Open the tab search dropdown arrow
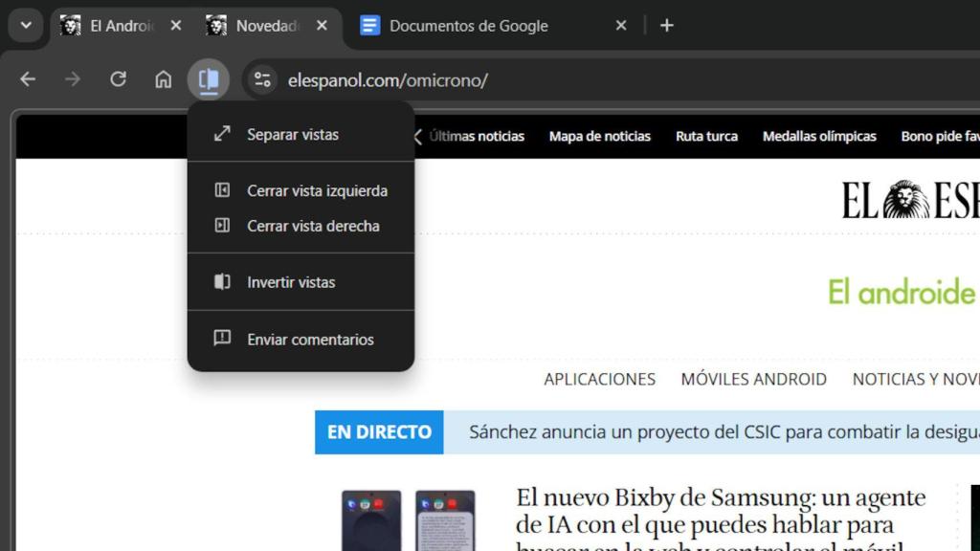The width and height of the screenshot is (980, 551). (x=26, y=26)
